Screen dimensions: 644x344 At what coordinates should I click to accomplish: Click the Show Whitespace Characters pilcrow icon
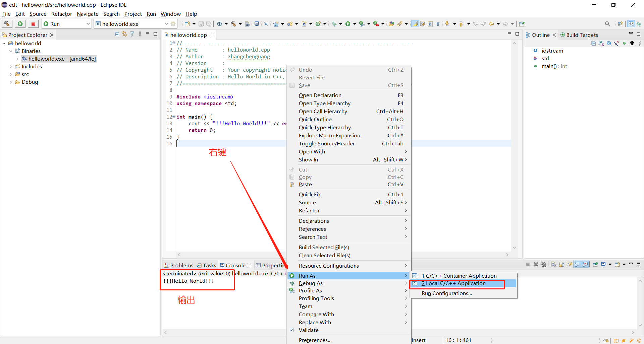point(438,24)
